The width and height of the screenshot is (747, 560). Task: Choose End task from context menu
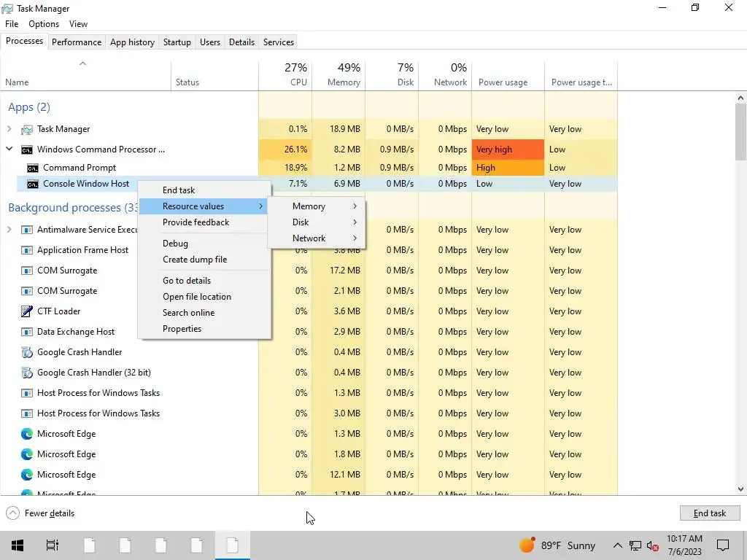204,190
